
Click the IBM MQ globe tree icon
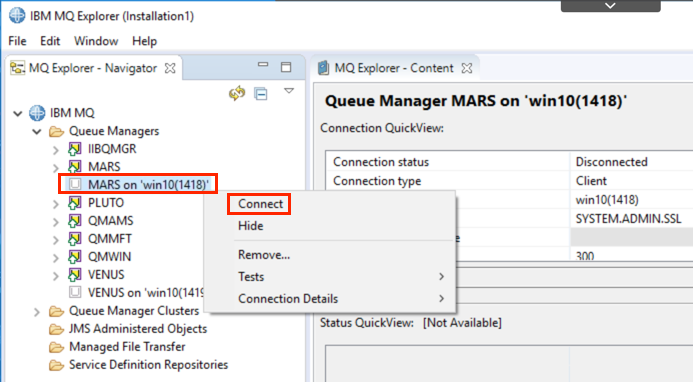click(x=37, y=113)
